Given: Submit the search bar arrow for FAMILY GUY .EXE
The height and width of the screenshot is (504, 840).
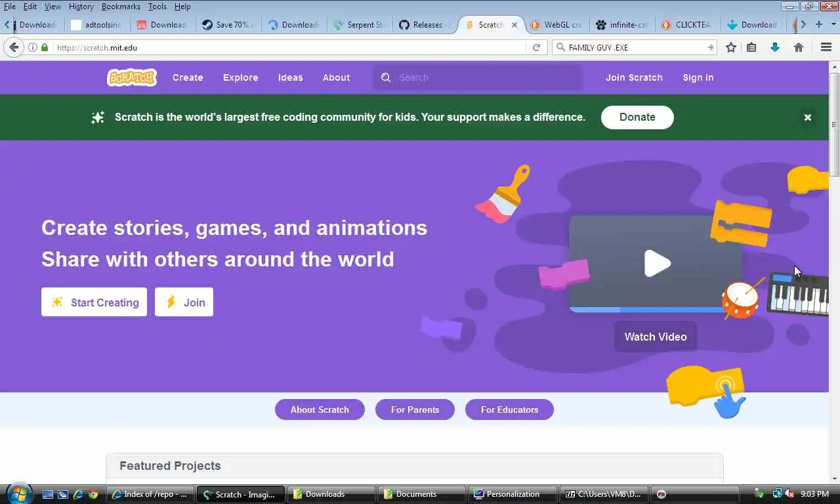Looking at the screenshot, I should coord(710,47).
